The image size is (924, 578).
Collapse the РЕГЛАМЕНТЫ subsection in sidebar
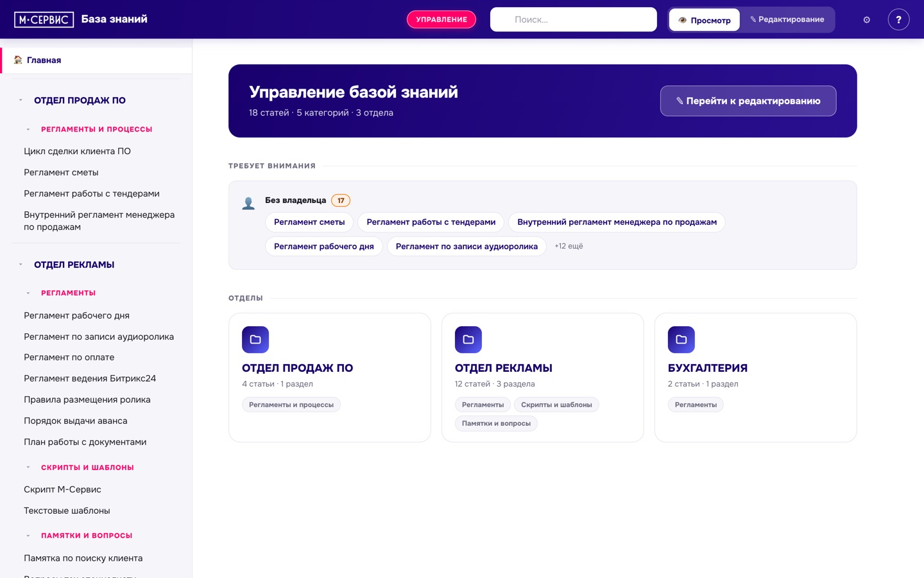pyautogui.click(x=28, y=293)
